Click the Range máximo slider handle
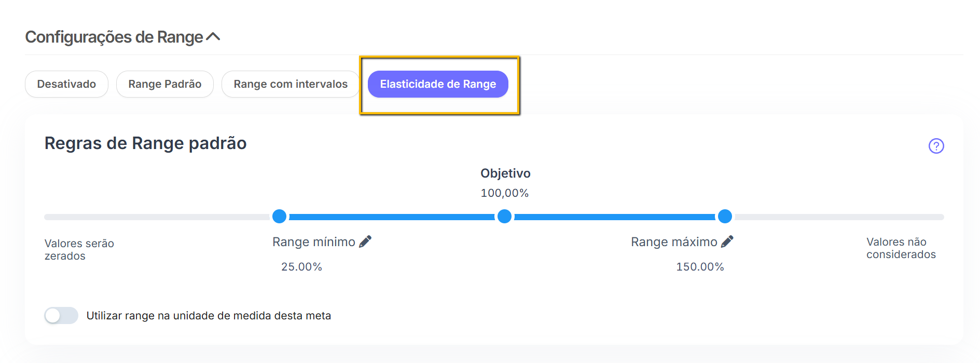980x363 pixels. [725, 216]
